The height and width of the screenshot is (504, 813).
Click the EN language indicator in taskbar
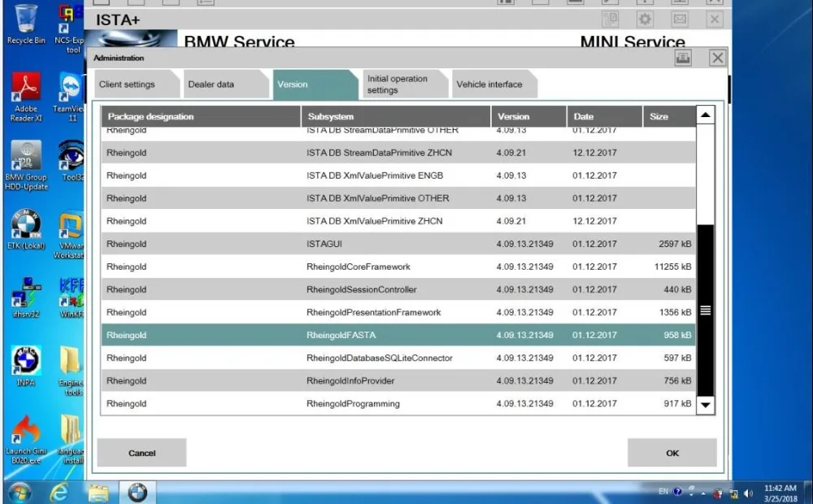pyautogui.click(x=663, y=491)
